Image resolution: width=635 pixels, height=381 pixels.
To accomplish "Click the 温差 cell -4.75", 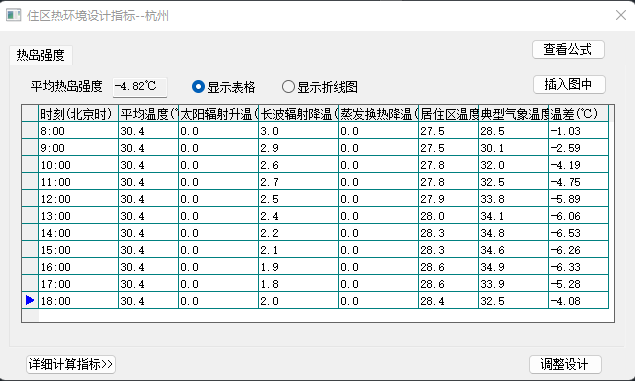I will [x=579, y=182].
